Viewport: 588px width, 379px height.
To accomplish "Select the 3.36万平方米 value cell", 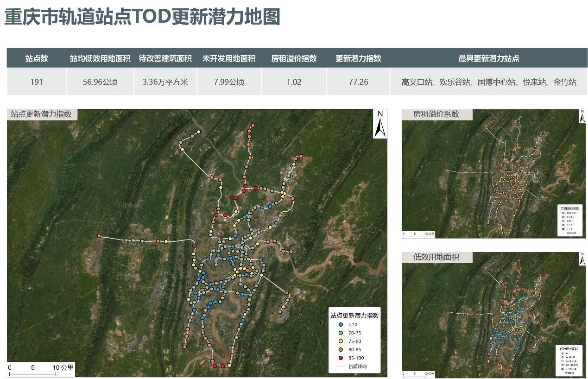I will pyautogui.click(x=165, y=82).
